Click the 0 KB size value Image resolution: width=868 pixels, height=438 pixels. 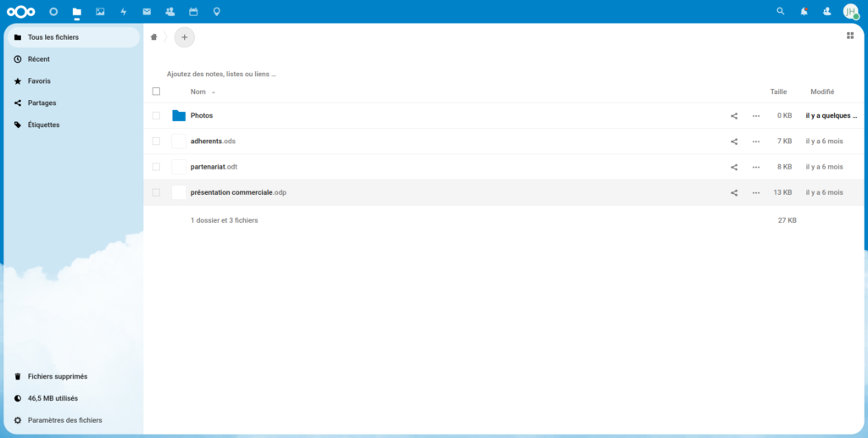pyautogui.click(x=784, y=115)
